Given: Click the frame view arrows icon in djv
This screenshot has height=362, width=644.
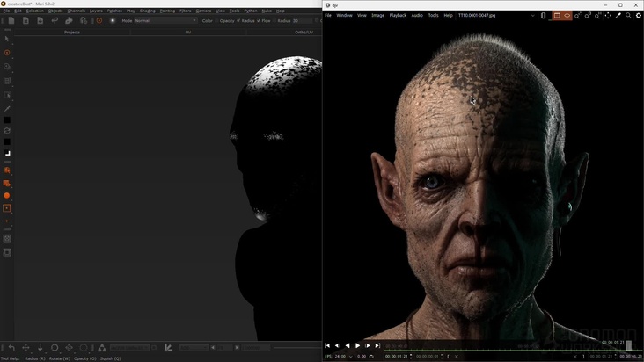Looking at the screenshot, I should [x=608, y=16].
